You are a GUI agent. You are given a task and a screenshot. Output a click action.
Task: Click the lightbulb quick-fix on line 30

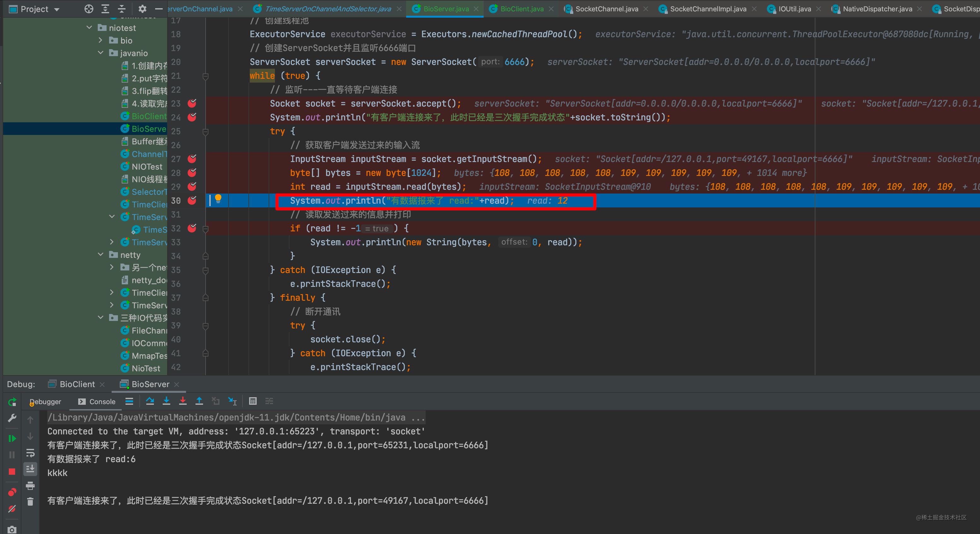click(218, 198)
